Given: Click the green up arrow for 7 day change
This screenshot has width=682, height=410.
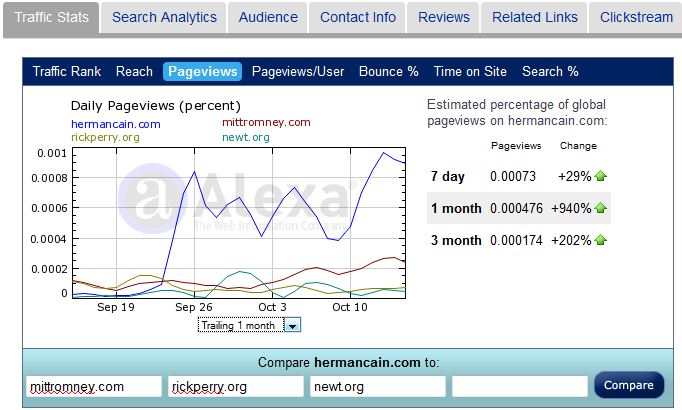Looking at the screenshot, I should click(x=600, y=177).
